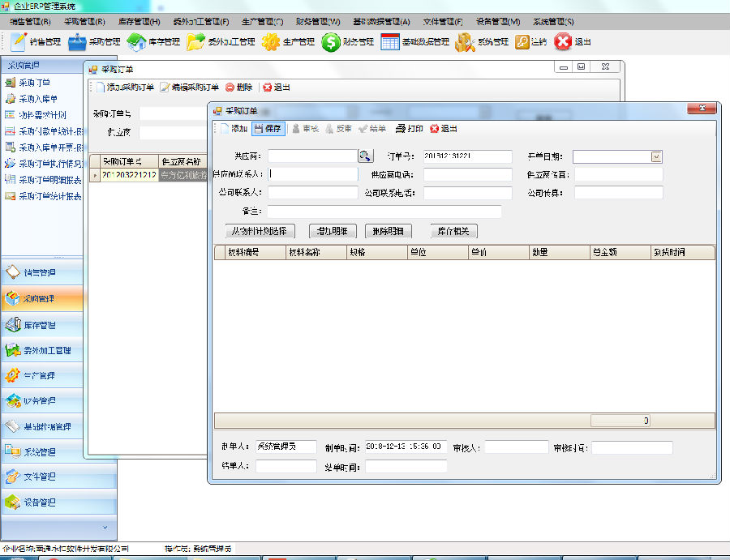
Task: Click the supplier lookup magnifier icon
Action: 366,156
